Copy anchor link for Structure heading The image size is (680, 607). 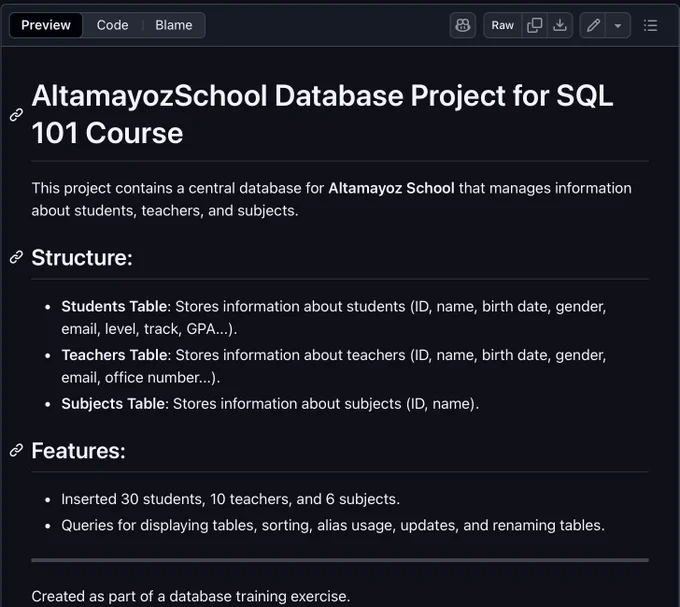click(x=16, y=257)
